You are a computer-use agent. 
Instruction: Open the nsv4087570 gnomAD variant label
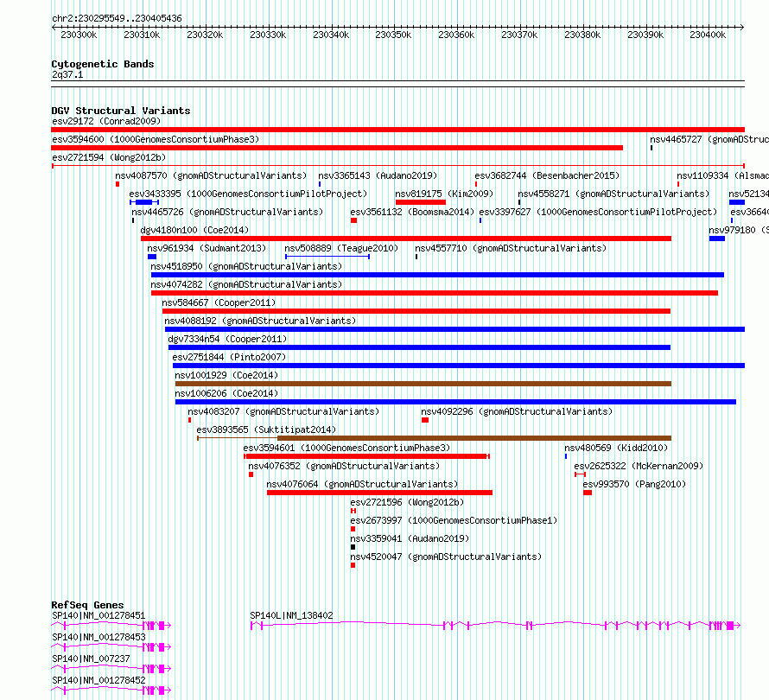[x=211, y=175]
